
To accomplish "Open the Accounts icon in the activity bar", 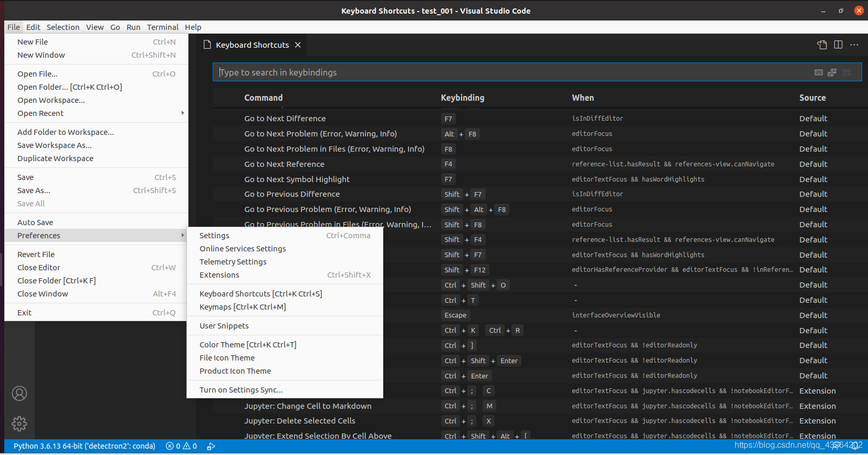I will click(x=19, y=393).
